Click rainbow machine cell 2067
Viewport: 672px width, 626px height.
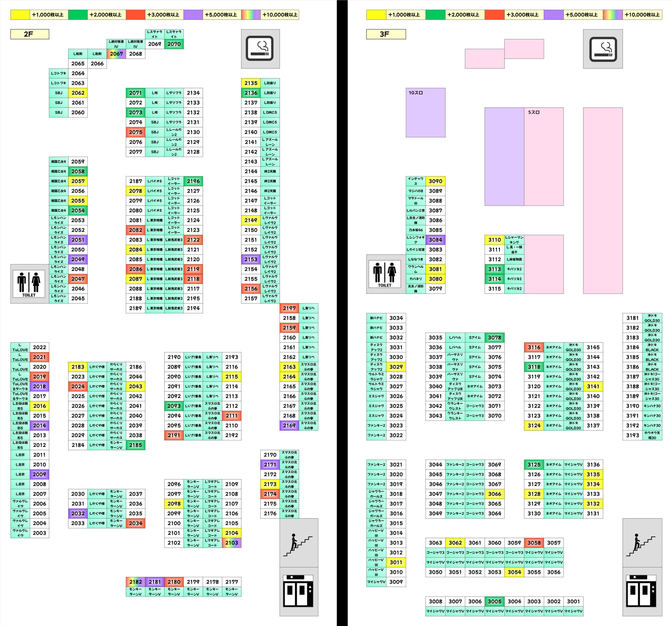pyautogui.click(x=116, y=54)
